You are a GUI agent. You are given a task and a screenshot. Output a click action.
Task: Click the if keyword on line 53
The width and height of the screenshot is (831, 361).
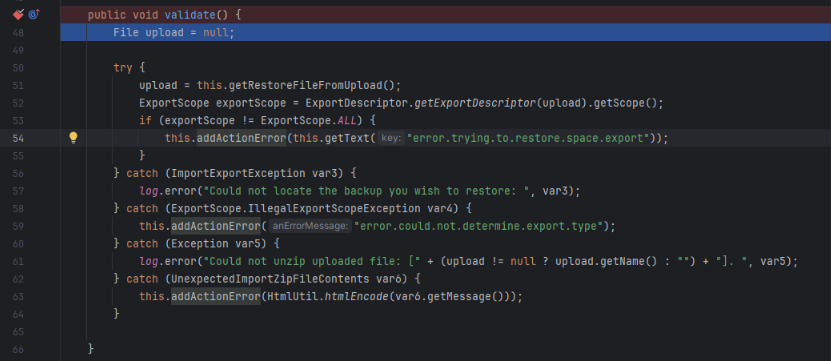pos(145,120)
